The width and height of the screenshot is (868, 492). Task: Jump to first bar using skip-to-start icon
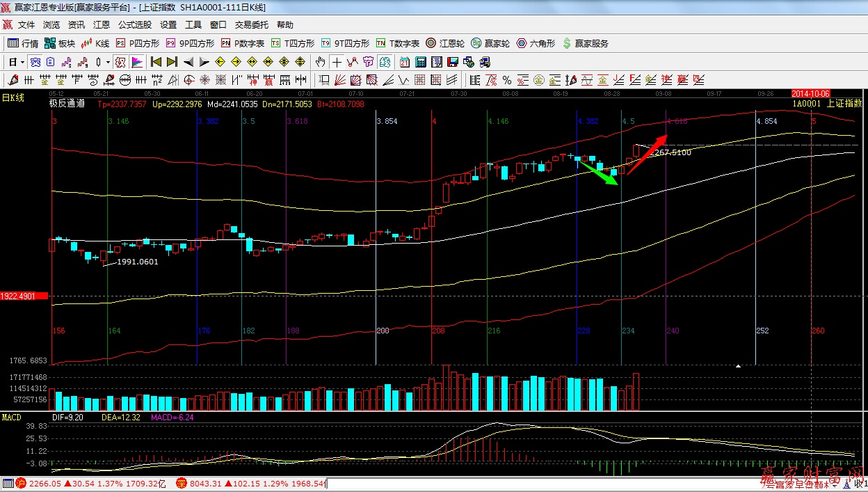click(x=156, y=62)
